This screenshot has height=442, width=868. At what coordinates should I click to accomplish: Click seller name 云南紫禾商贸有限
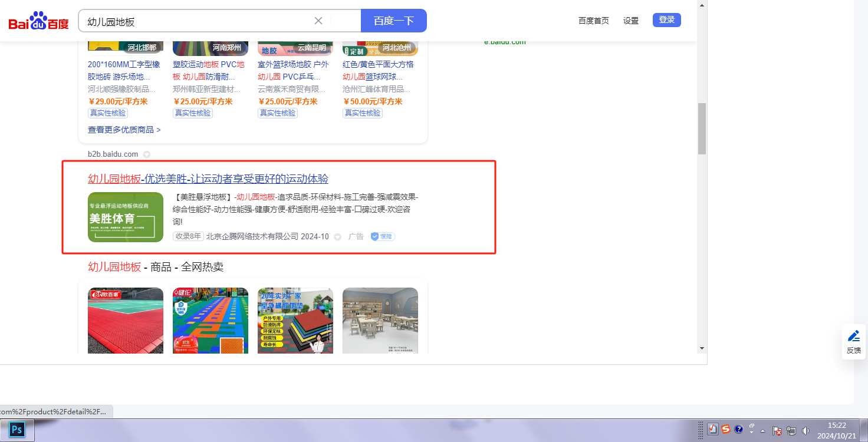[x=292, y=90]
